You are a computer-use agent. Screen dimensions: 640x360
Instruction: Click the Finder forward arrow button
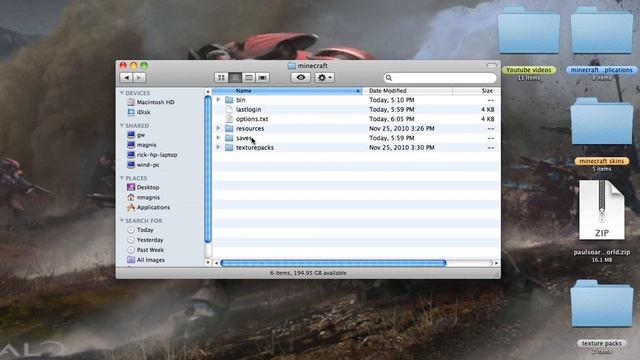pos(139,78)
